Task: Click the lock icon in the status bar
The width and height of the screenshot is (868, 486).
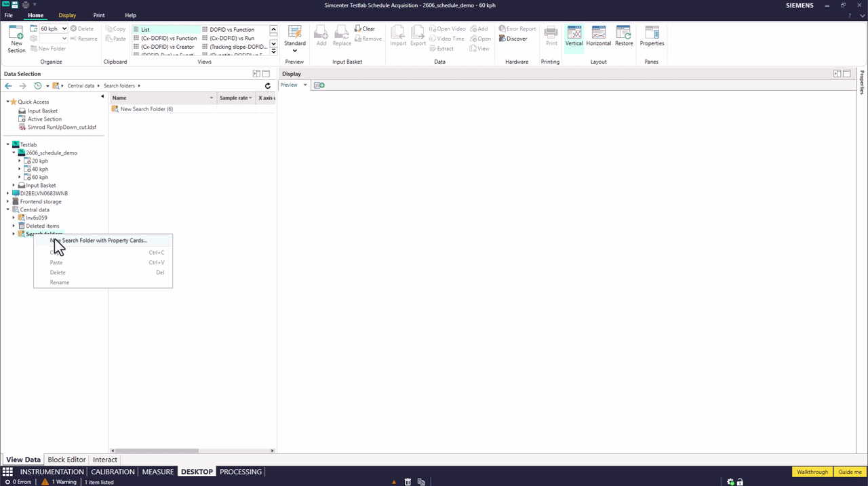Action: pos(740,482)
